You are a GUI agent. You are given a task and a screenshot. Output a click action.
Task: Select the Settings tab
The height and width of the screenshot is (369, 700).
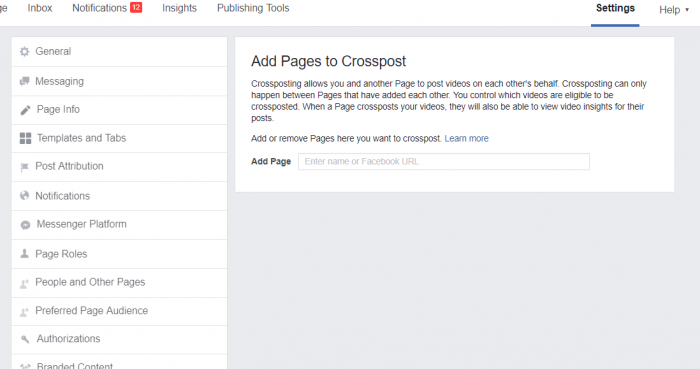615,8
